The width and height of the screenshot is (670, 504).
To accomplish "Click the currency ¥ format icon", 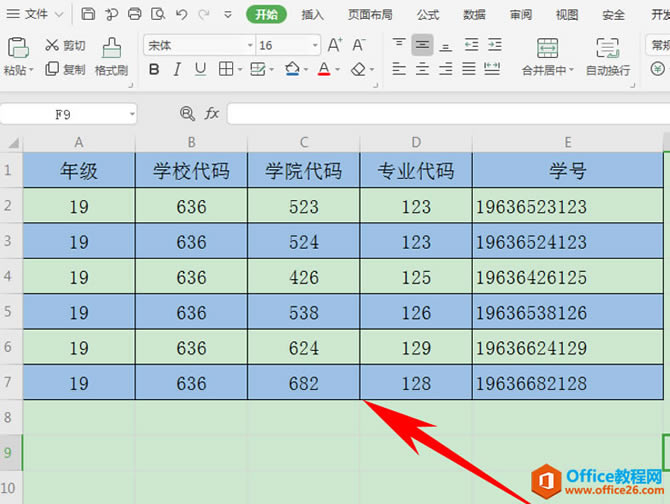I will click(657, 69).
